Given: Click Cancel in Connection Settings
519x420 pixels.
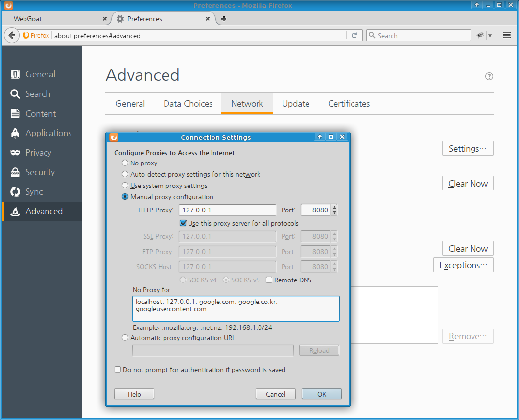Looking at the screenshot, I should click(x=275, y=394).
